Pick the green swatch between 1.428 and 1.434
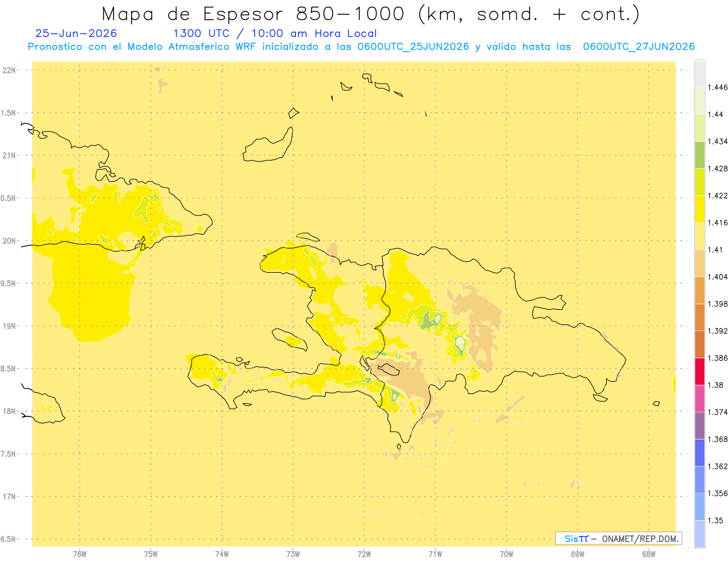The height and width of the screenshot is (562, 728). 699,155
